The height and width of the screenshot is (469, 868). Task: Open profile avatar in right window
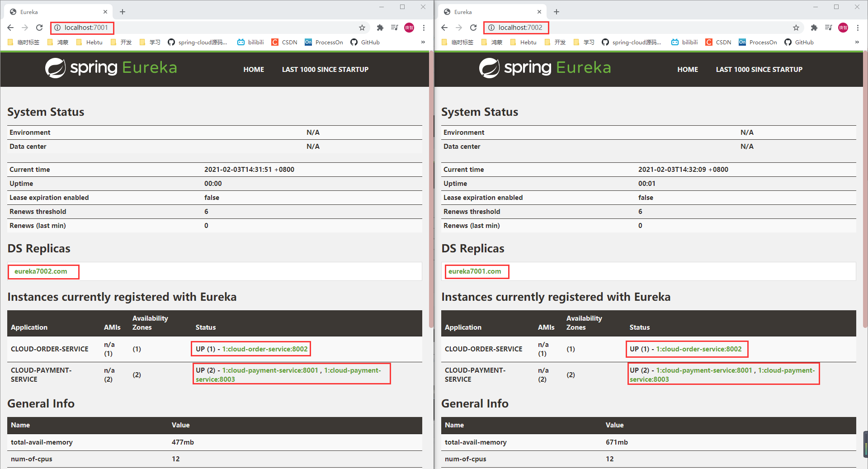[843, 28]
